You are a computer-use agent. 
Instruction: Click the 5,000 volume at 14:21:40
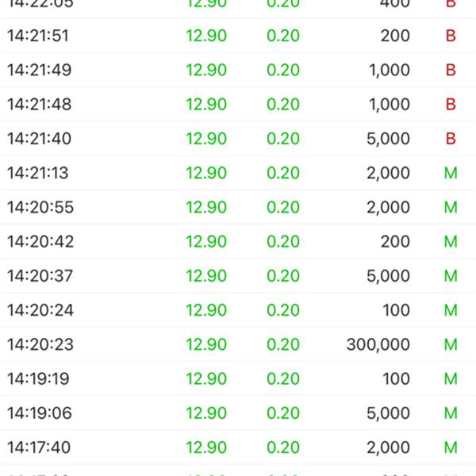coord(389,139)
